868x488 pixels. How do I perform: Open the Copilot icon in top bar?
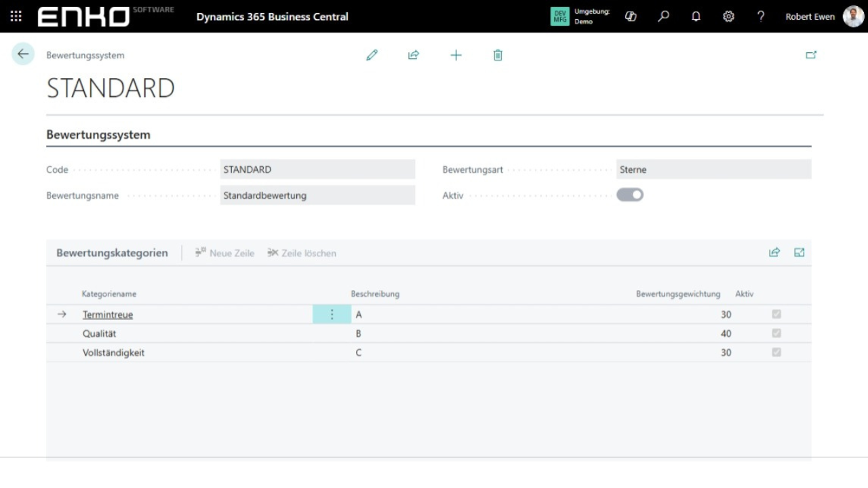[631, 16]
